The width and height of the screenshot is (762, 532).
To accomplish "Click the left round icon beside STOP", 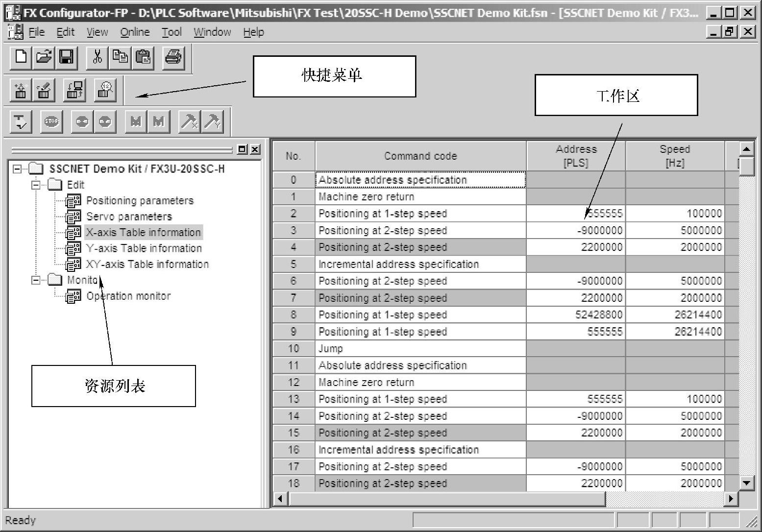I will coord(82,121).
